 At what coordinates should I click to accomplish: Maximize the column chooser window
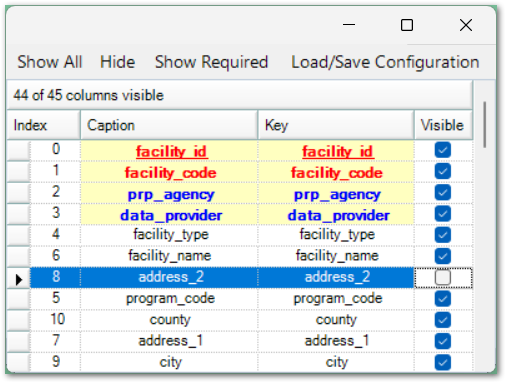coord(407,25)
